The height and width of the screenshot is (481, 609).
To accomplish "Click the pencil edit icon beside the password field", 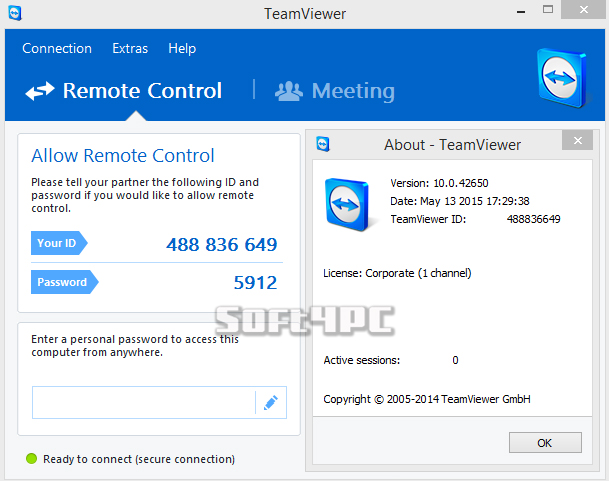I will click(x=271, y=403).
